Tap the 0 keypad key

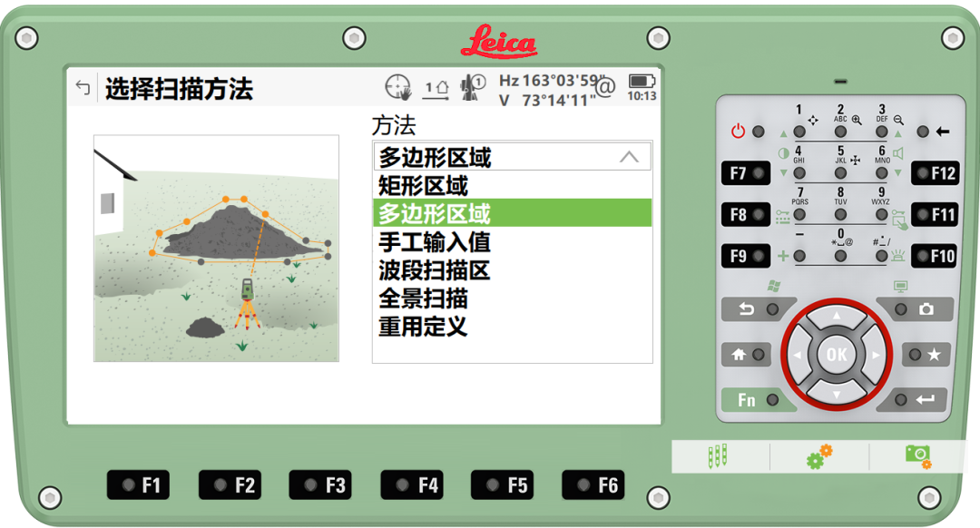click(x=840, y=256)
